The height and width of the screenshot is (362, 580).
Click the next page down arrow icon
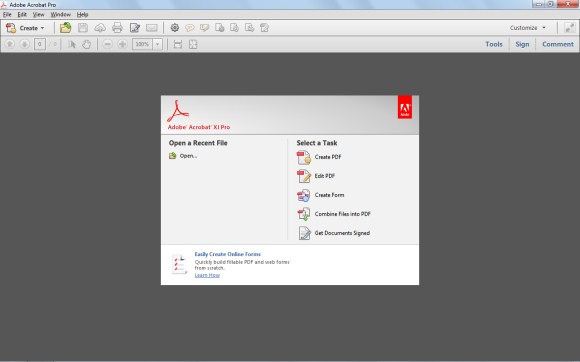pos(24,44)
